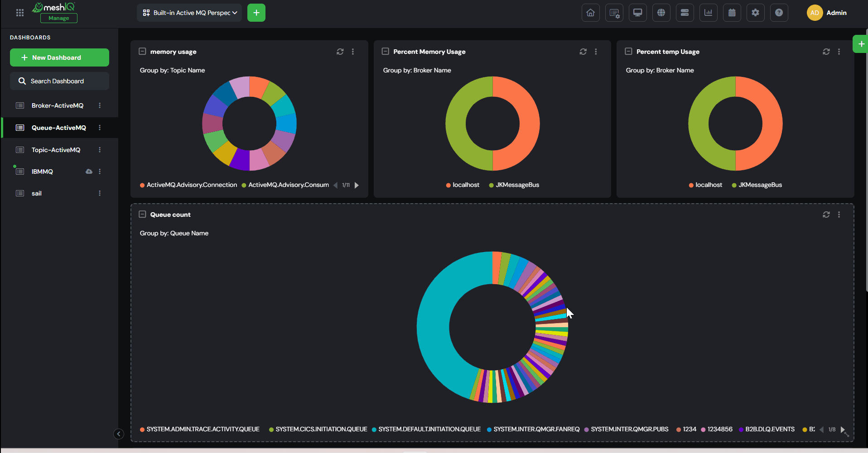Go to the Home icon in the top toolbar
Image resolution: width=868 pixels, height=453 pixels.
(591, 13)
